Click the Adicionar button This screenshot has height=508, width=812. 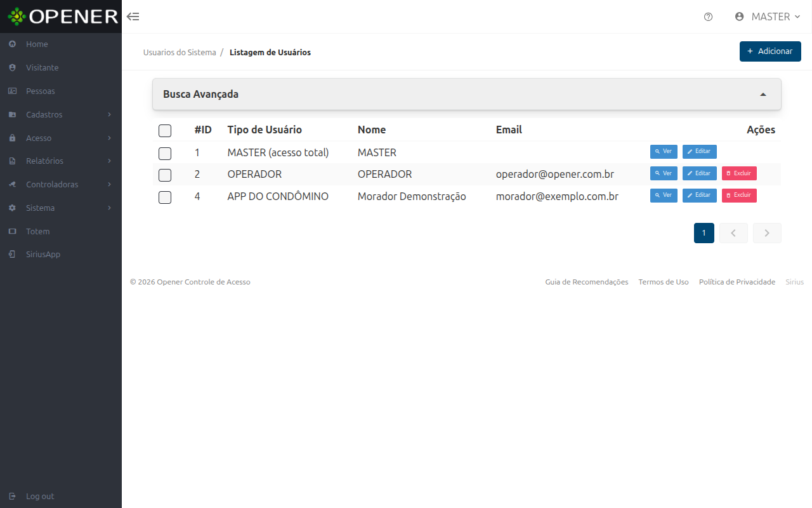point(770,51)
